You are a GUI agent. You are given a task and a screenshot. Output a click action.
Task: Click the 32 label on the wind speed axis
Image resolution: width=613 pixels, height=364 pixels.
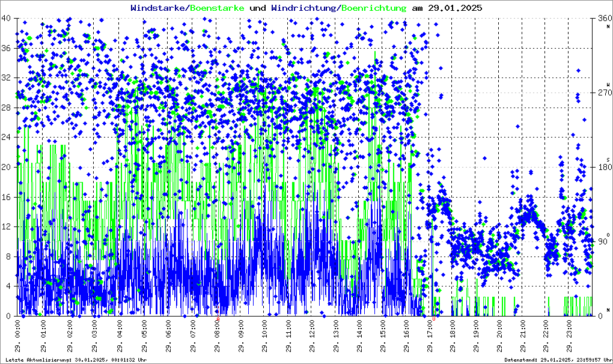click(6, 77)
